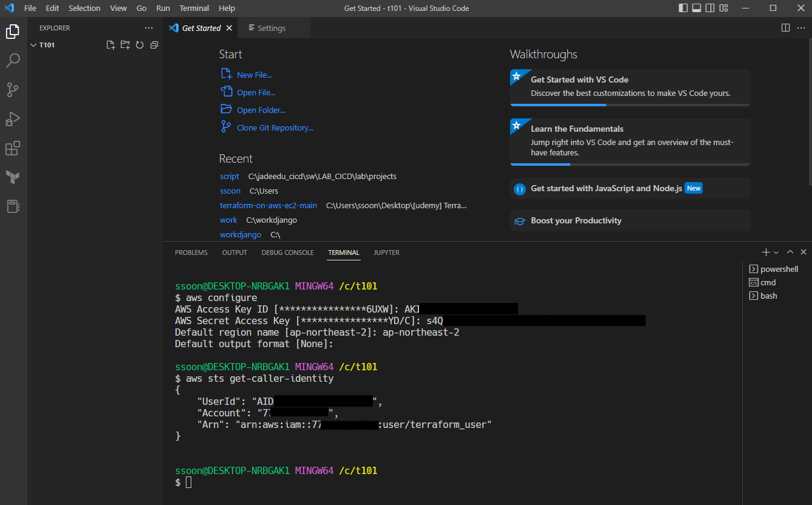Switch to the OUTPUT panel tab
This screenshot has width=812, height=505.
234,252
